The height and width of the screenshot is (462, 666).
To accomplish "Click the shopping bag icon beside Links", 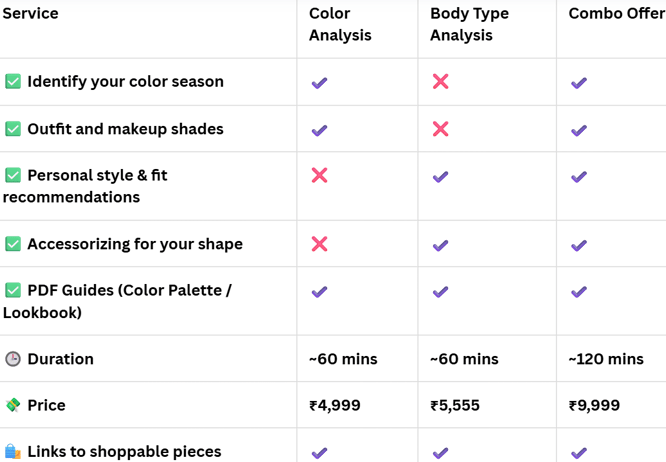I will coord(13,451).
